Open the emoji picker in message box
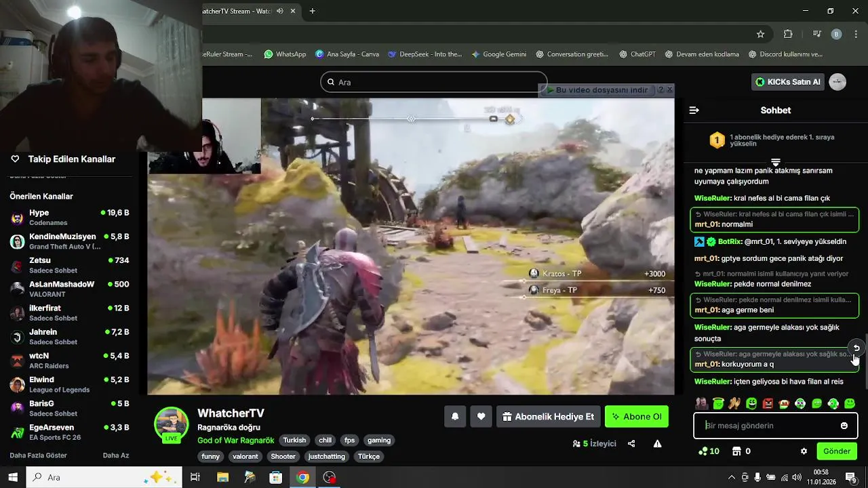The width and height of the screenshot is (868, 488). click(844, 426)
